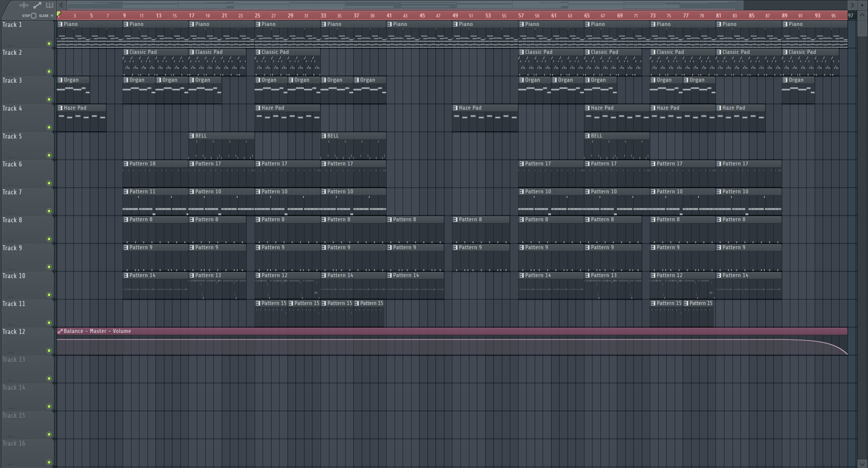Click the vertical scrollbar up arrow
The width and height of the screenshot is (868, 468).
tap(863, 15)
